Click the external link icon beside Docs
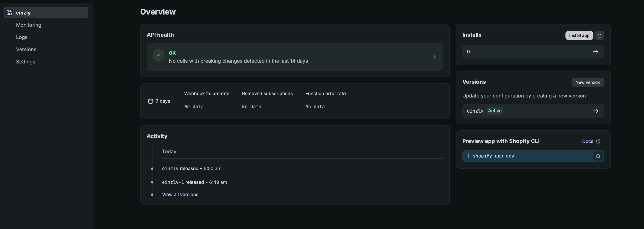The height and width of the screenshot is (229, 644). click(598, 141)
